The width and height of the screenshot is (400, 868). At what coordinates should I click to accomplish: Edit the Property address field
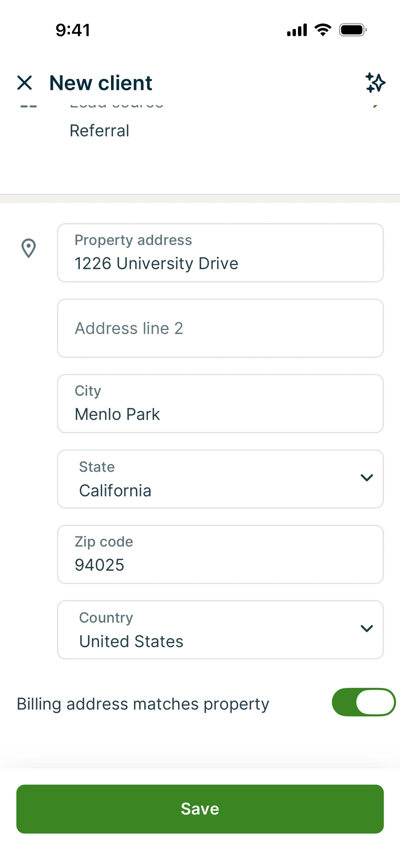coord(220,253)
